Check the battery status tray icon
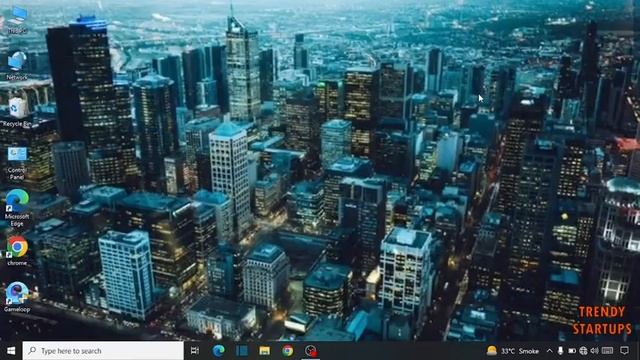This screenshot has width=640, height=360. pyautogui.click(x=572, y=351)
